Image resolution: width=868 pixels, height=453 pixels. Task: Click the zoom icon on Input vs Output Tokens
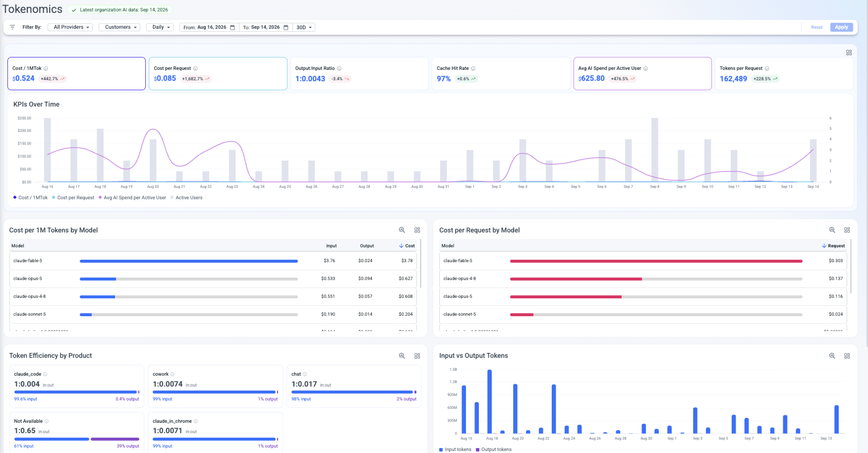(832, 356)
